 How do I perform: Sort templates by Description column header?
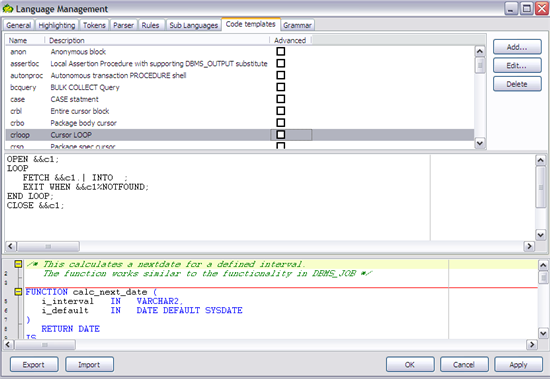click(157, 40)
